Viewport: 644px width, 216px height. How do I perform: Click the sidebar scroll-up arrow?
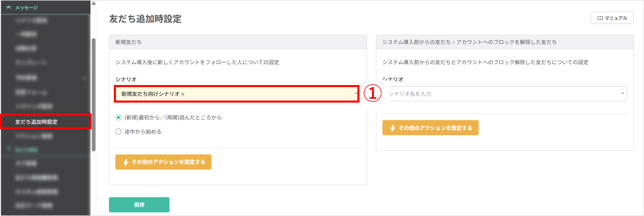93,4
